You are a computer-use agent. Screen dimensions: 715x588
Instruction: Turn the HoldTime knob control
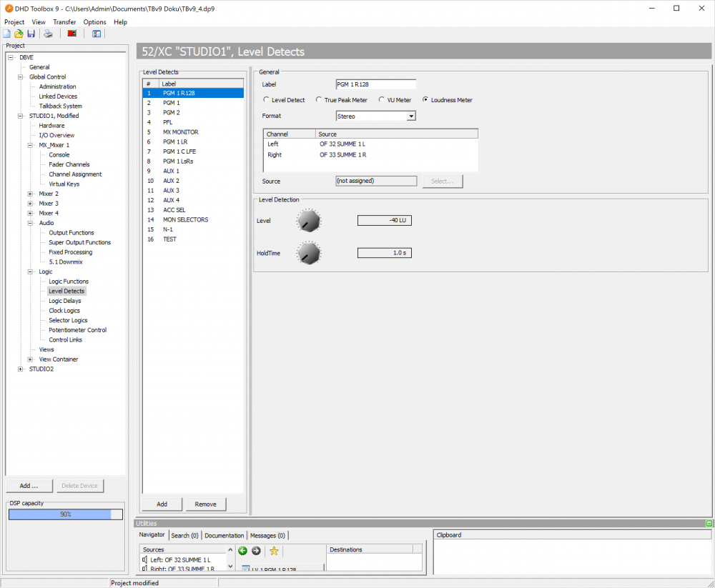308,252
